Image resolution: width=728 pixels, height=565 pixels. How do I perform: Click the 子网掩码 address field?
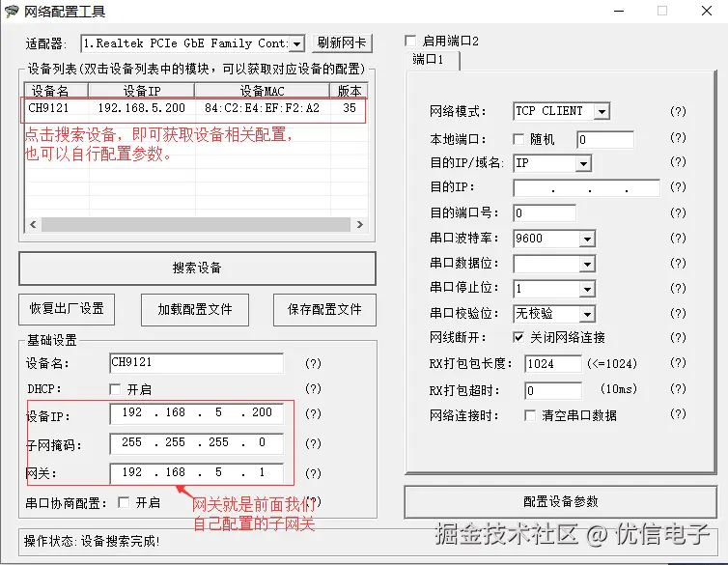click(196, 443)
